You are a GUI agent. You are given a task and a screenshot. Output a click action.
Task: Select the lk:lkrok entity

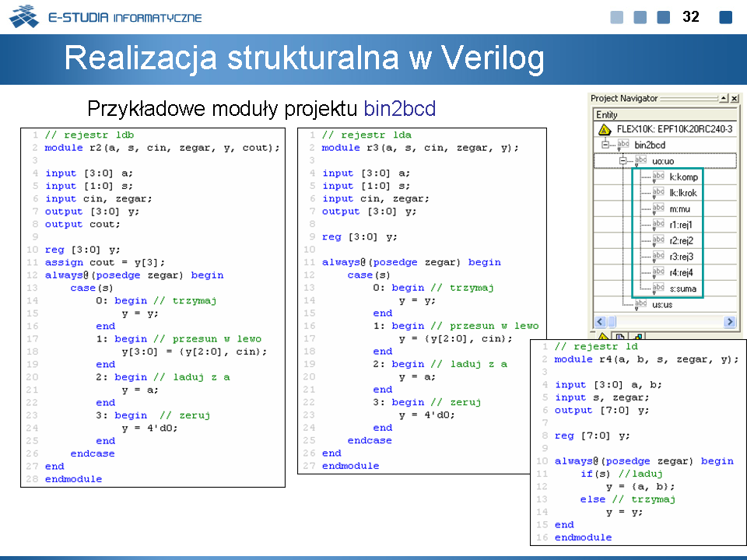683,193
